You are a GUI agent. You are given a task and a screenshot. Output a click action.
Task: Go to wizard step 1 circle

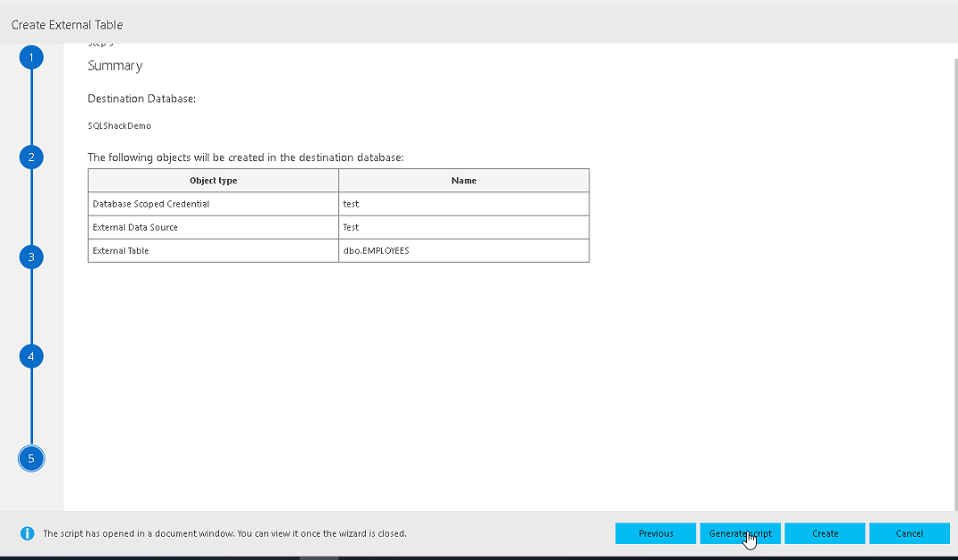pos(31,57)
